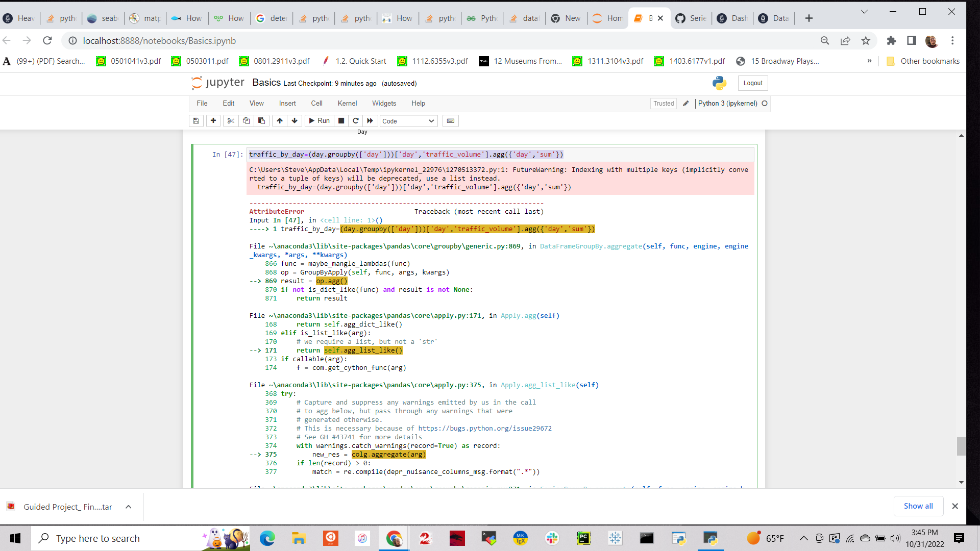Restart the kernel icon
The height and width of the screenshot is (551, 980).
point(356,121)
